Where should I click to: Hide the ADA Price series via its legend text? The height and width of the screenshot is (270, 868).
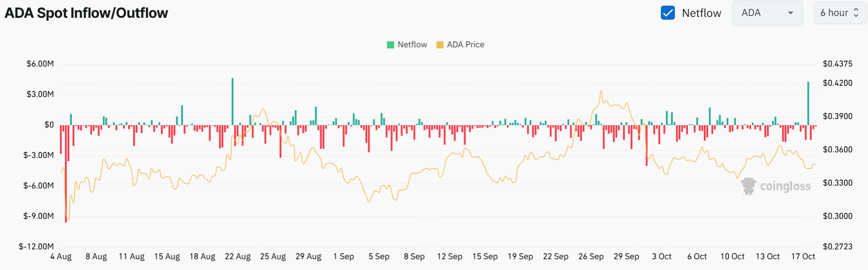pos(465,45)
